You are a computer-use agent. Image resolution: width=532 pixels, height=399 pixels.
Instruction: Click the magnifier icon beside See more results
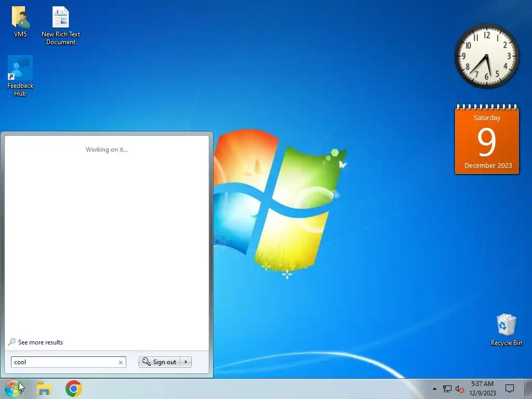pos(12,342)
